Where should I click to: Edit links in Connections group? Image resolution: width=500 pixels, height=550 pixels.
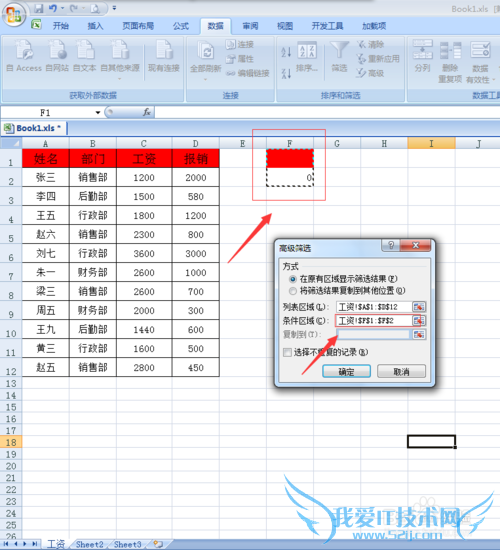[x=248, y=73]
